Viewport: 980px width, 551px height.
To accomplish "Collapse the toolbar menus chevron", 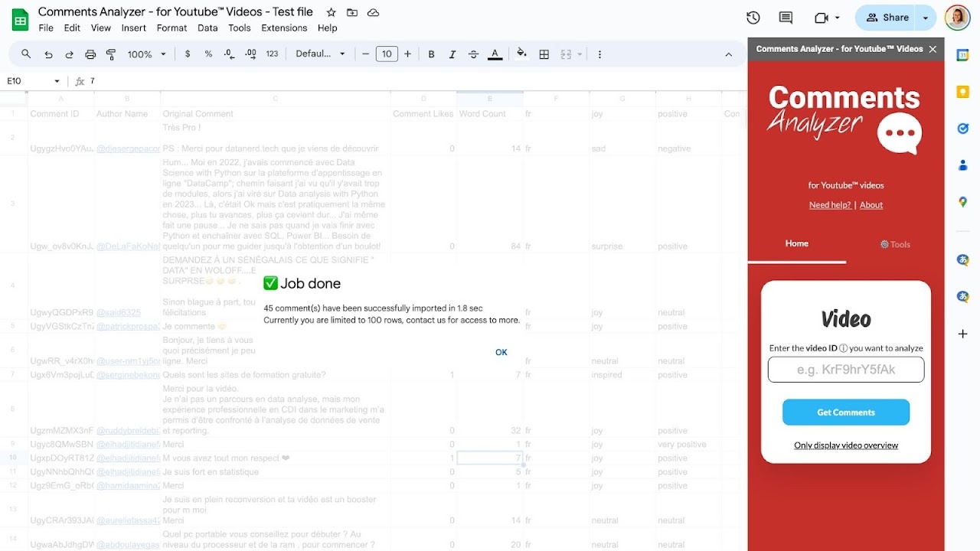I will point(728,54).
